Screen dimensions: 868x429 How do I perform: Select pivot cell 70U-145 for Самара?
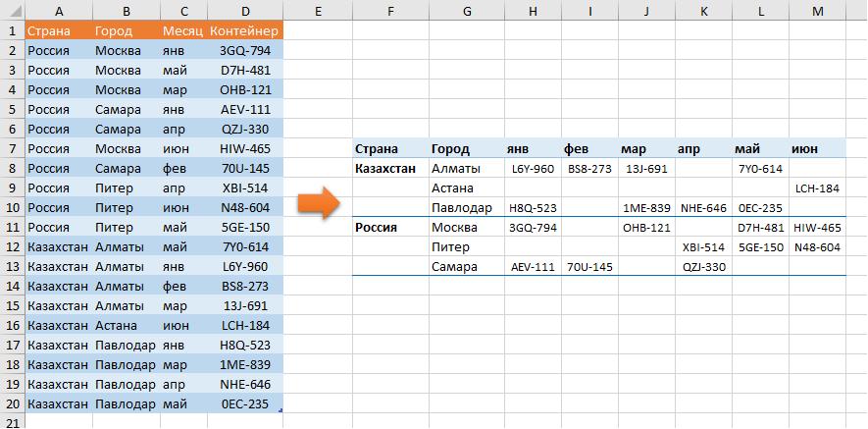coord(590,267)
